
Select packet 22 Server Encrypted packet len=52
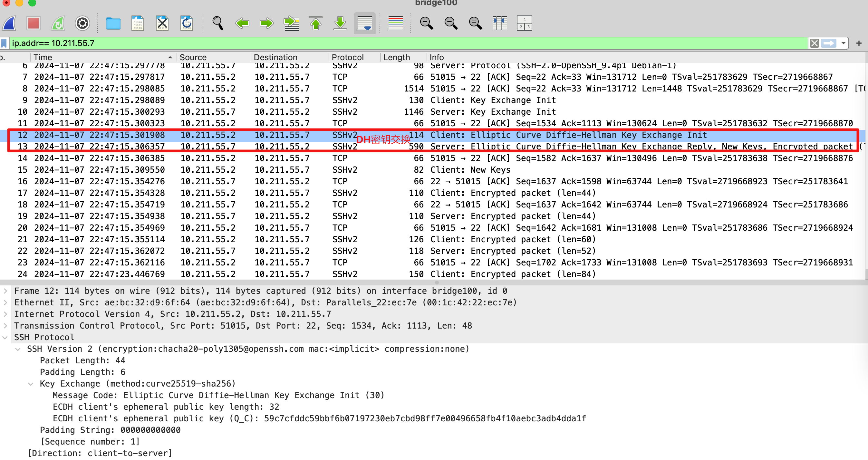pos(432,251)
